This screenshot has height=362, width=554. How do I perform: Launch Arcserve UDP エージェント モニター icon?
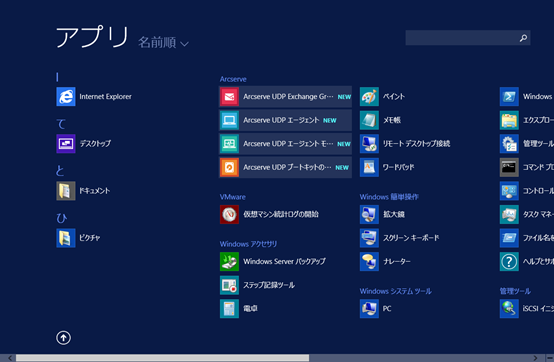229,144
